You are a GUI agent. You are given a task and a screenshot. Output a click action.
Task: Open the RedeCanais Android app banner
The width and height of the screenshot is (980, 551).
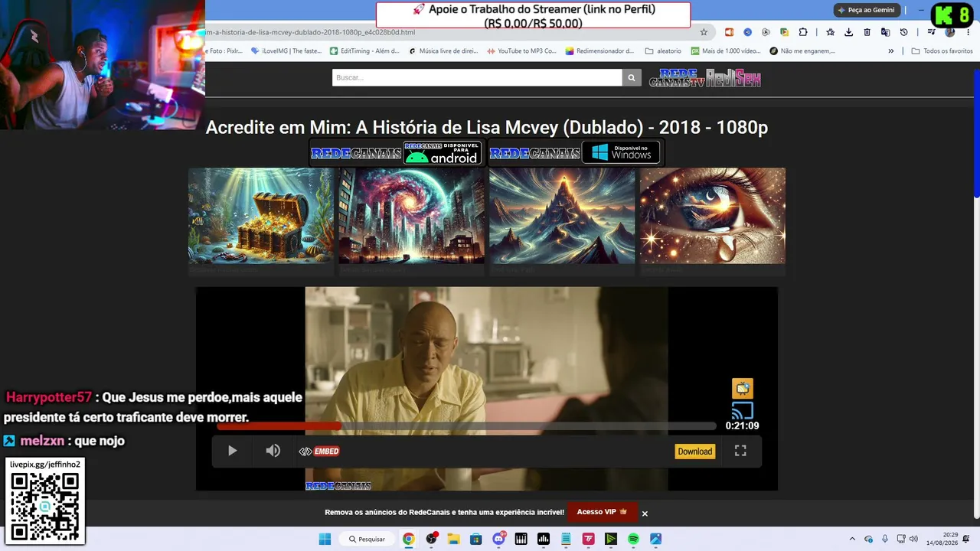(x=396, y=153)
